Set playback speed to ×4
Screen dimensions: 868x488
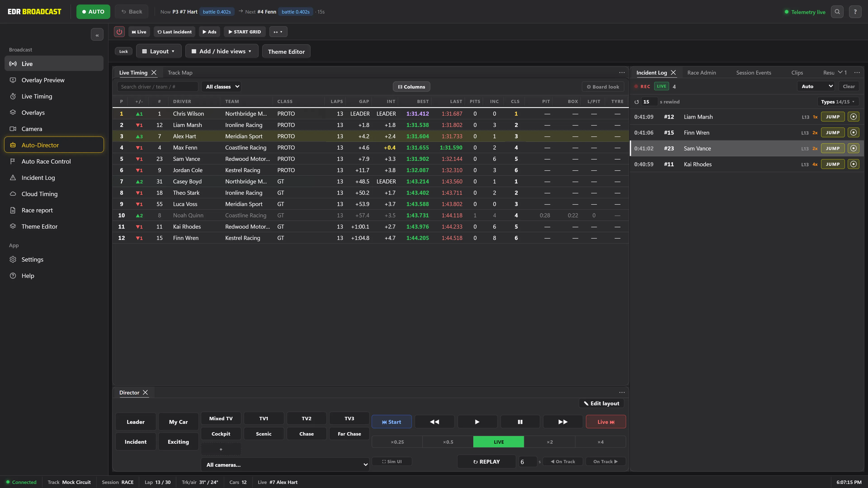pos(600,442)
